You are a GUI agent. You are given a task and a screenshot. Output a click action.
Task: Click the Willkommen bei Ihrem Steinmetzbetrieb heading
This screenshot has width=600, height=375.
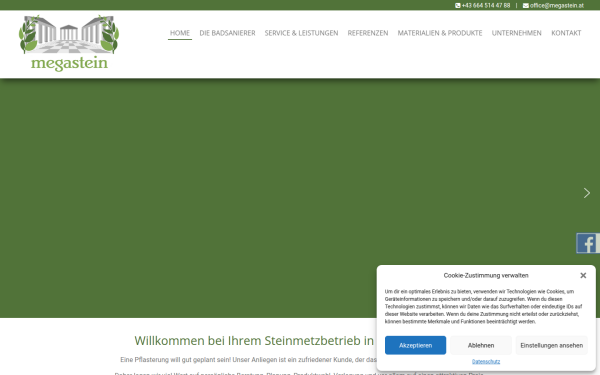tap(254, 341)
